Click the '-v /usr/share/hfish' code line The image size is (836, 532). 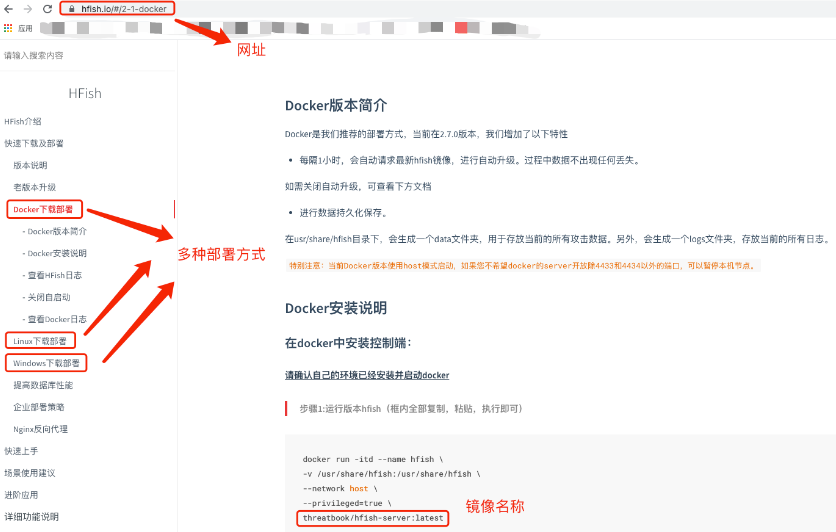(x=391, y=474)
